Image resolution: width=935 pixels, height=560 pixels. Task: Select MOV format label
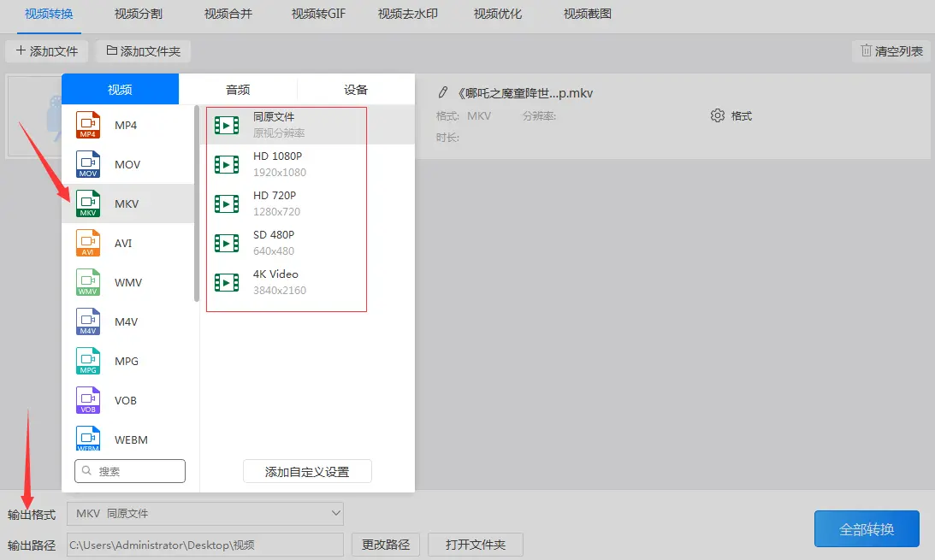click(127, 164)
